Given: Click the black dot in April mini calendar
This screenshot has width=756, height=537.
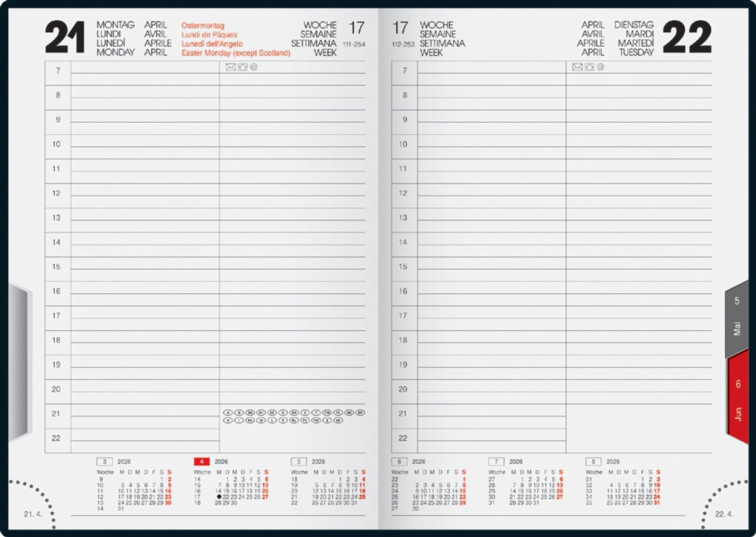Looking at the screenshot, I should point(219,497).
